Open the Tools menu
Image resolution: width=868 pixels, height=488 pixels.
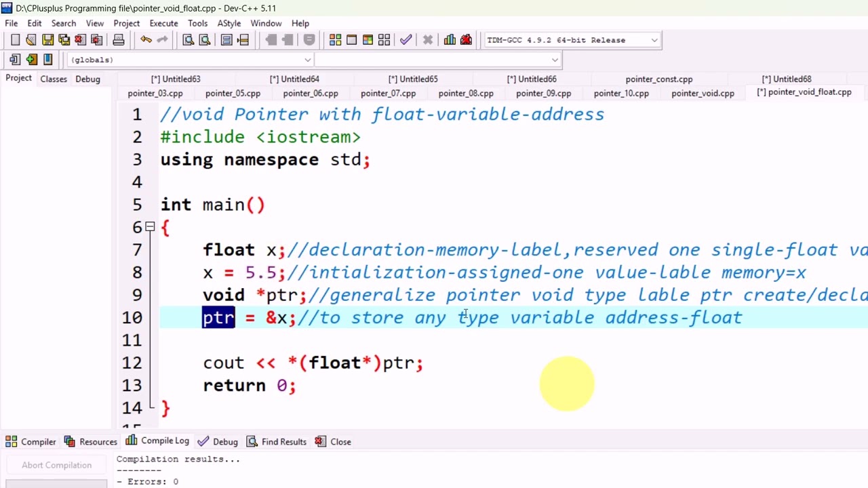click(198, 23)
